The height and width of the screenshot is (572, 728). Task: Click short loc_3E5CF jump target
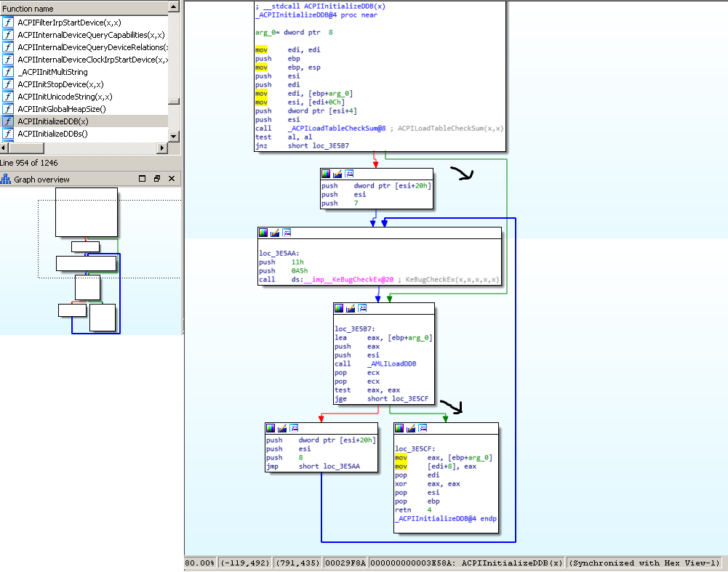(398, 398)
